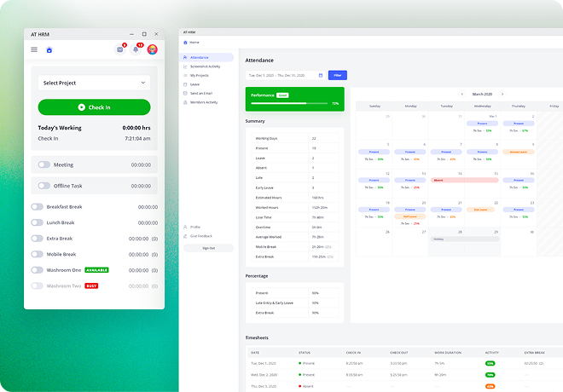Click the March 2020 calendar title
Screen dimensions: 563x392
pos(482,94)
